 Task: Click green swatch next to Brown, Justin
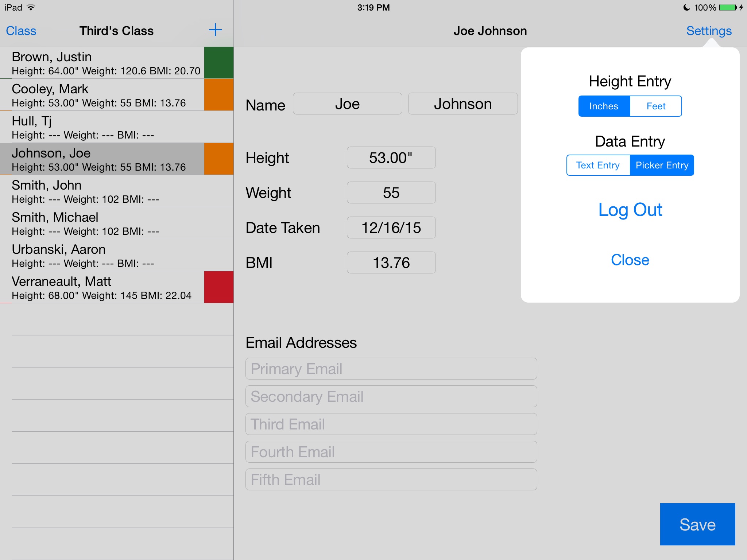[x=219, y=63]
